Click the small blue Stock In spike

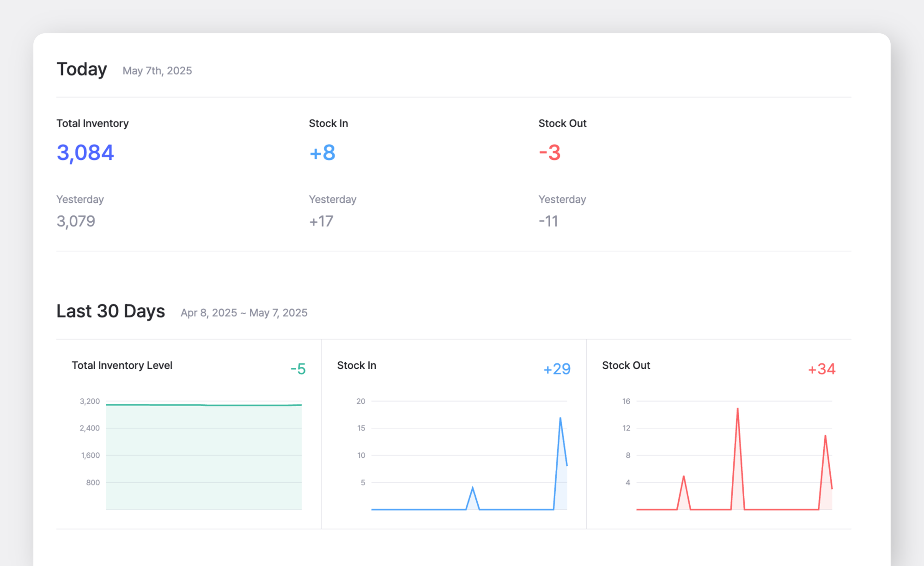pyautogui.click(x=472, y=489)
